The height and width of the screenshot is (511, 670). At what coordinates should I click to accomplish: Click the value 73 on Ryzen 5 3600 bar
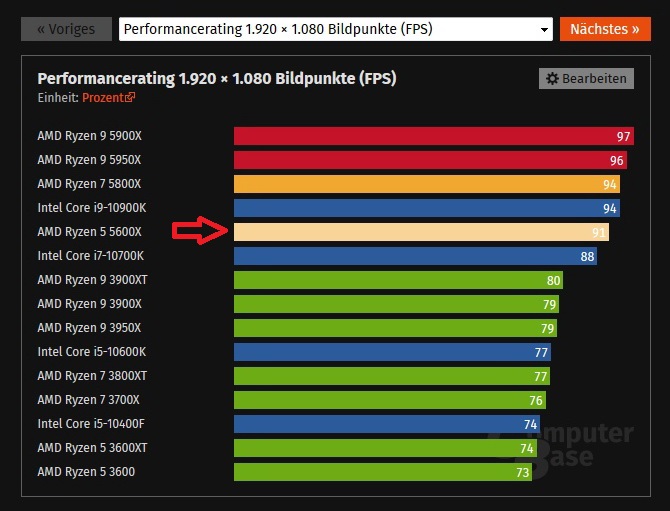523,473
